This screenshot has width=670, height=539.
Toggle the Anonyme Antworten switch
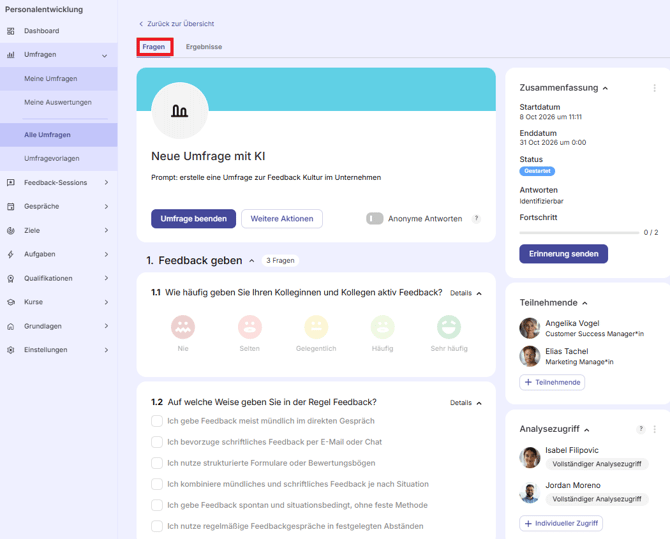tap(375, 219)
